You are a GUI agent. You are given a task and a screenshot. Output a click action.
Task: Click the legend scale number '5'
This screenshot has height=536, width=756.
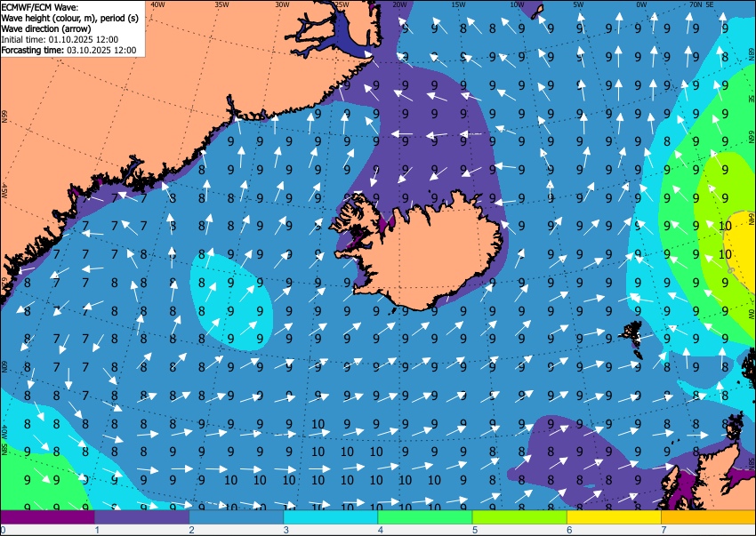click(475, 530)
